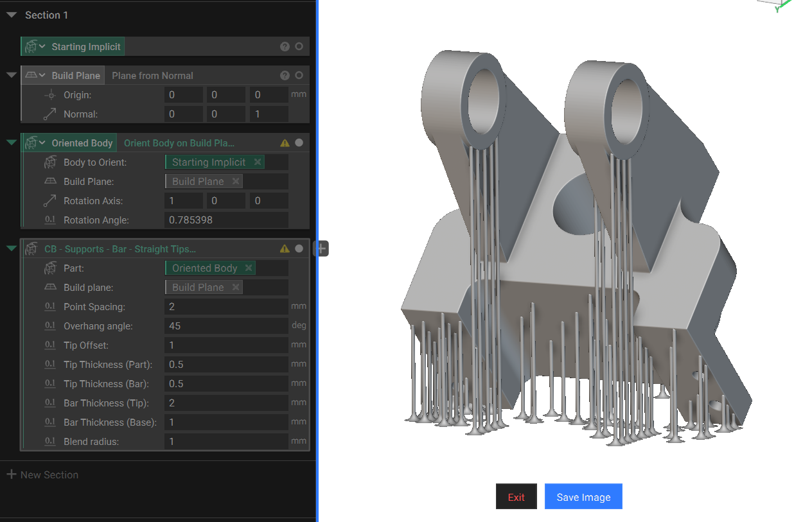Remove Build Plane chip in CB Supports

pos(235,287)
